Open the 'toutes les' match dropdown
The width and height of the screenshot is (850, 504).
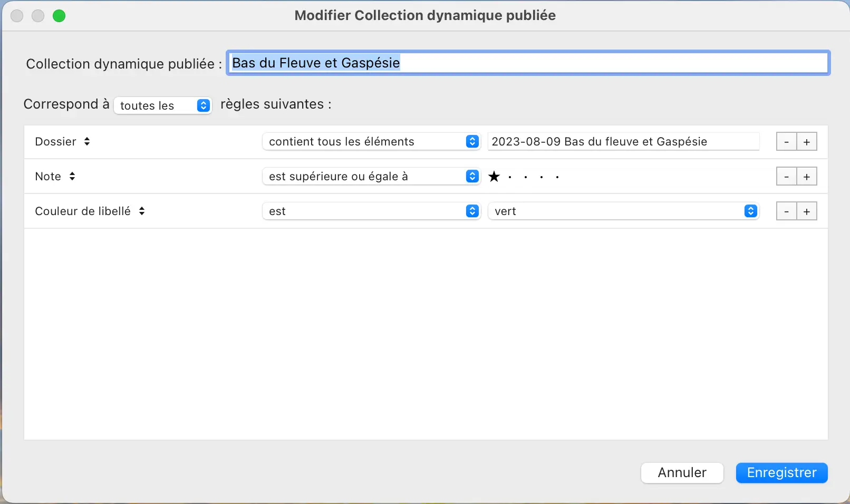[x=162, y=105]
